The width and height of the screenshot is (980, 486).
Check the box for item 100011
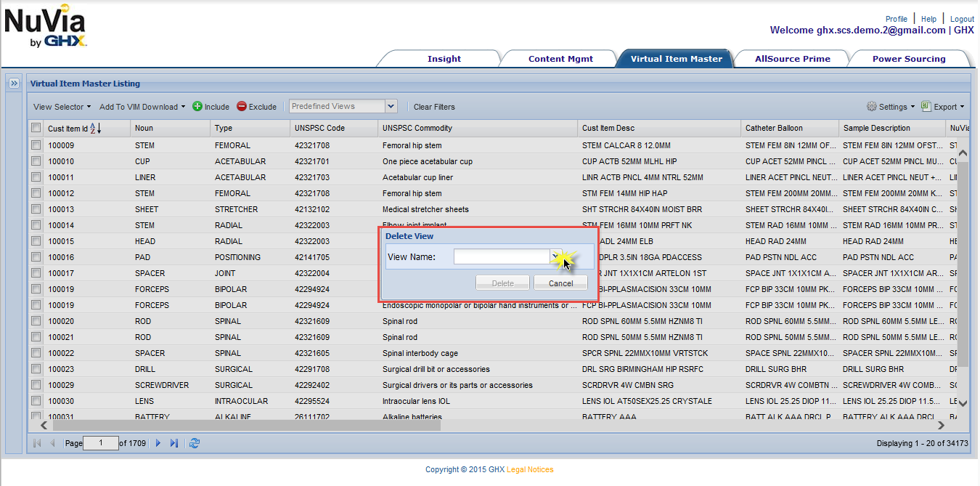coord(36,177)
